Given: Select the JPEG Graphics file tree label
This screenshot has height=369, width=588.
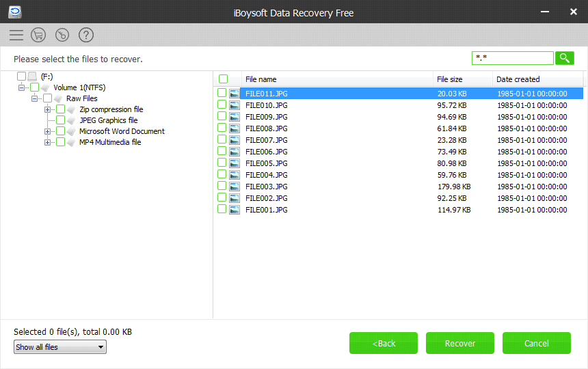Looking at the screenshot, I should (x=109, y=120).
